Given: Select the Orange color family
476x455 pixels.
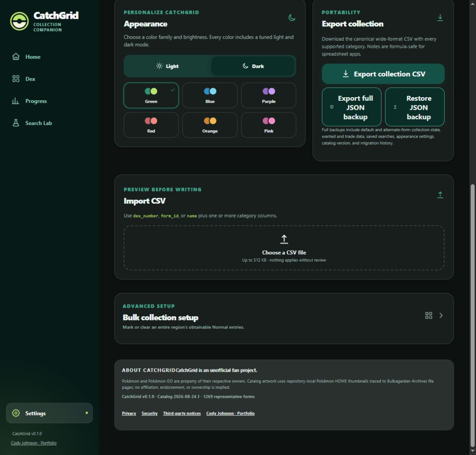Looking at the screenshot, I should click(210, 125).
